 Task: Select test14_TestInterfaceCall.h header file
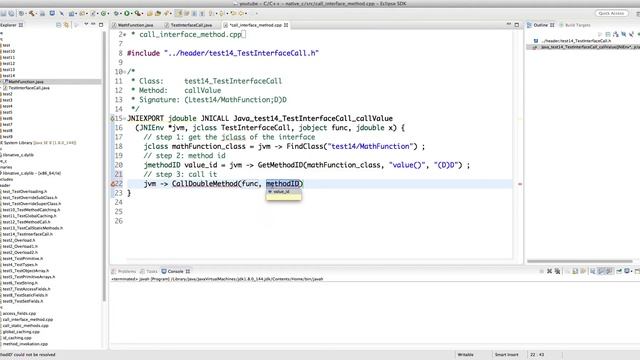point(27,234)
